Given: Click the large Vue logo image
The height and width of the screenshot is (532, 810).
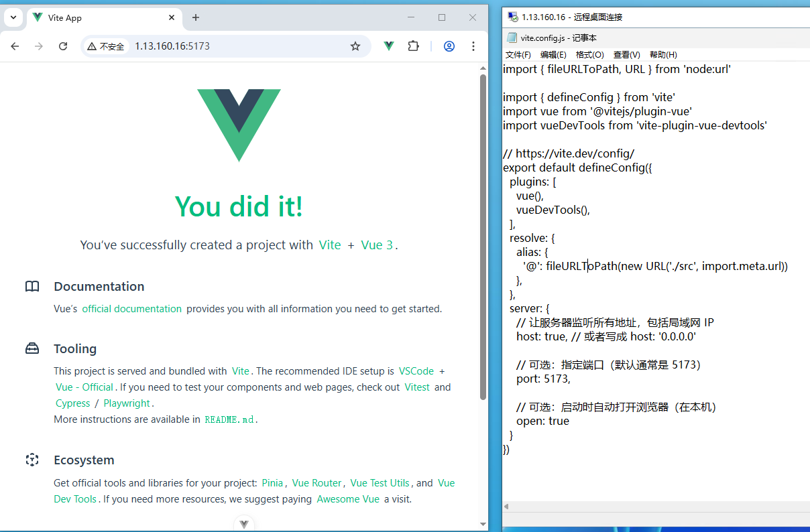Looking at the screenshot, I should tap(239, 125).
